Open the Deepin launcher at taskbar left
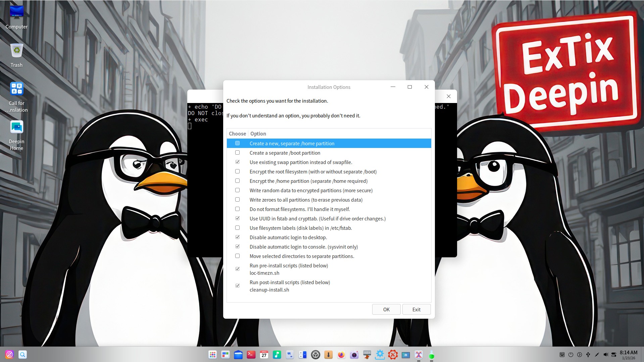Image resolution: width=644 pixels, height=362 pixels. [x=9, y=355]
